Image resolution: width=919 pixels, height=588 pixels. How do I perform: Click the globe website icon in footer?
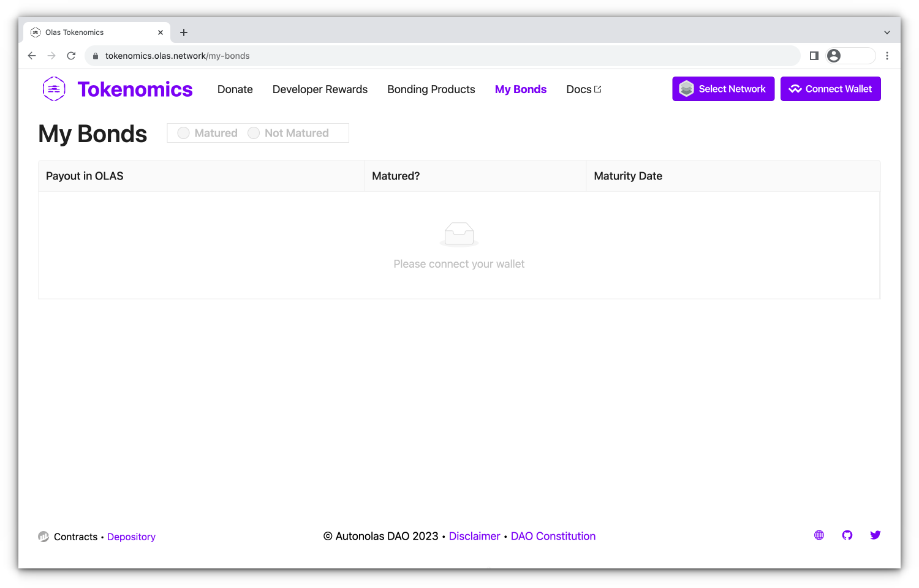pos(819,535)
